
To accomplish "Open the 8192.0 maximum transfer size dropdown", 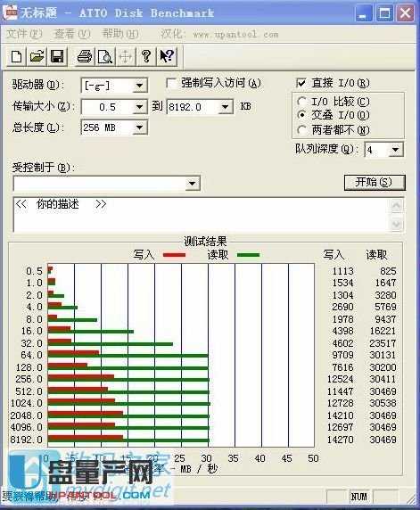I will [x=225, y=107].
